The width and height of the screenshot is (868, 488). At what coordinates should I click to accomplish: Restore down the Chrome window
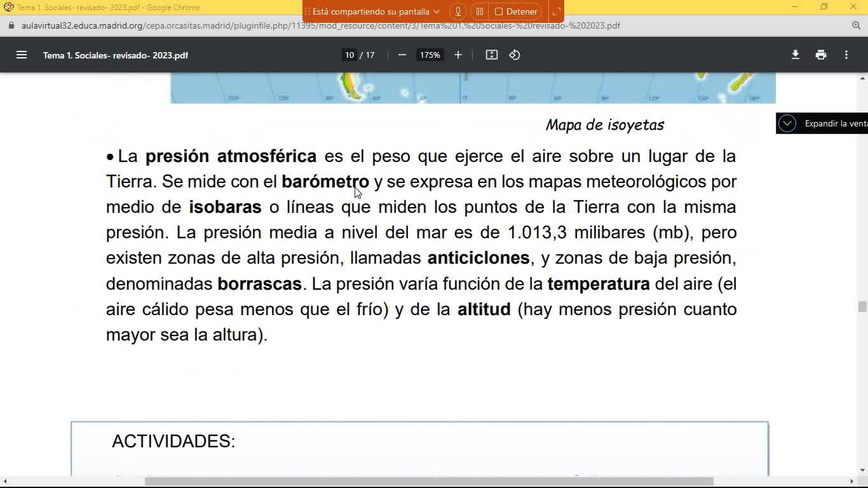[824, 7]
